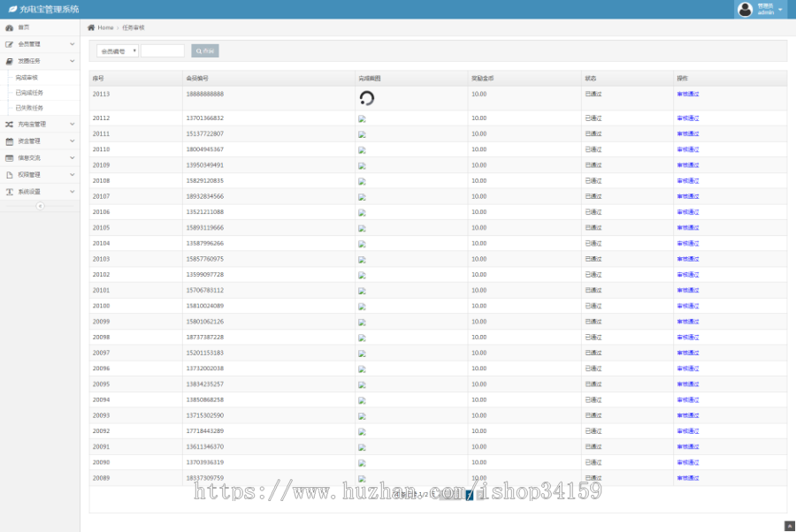Click member number 18888888888
This screenshot has height=532, width=796.
click(x=204, y=94)
